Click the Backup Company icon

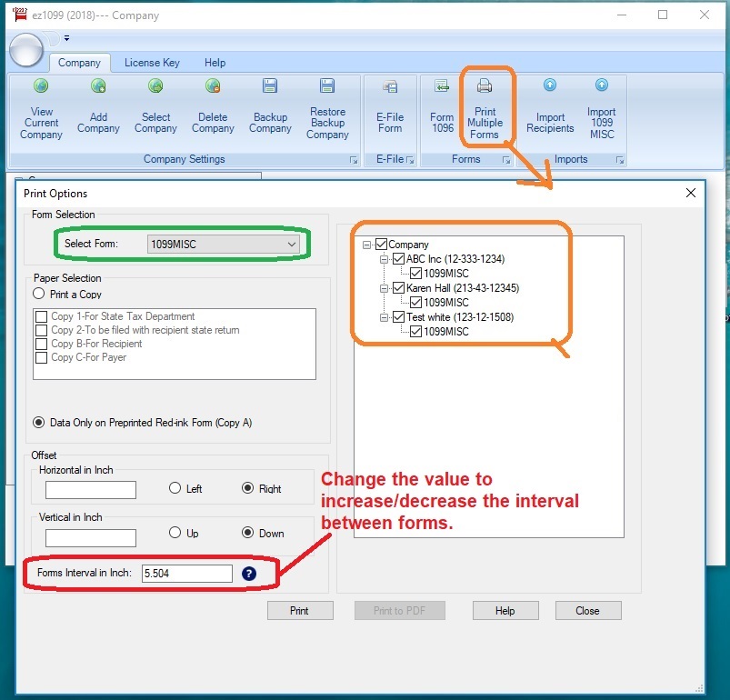pyautogui.click(x=270, y=87)
